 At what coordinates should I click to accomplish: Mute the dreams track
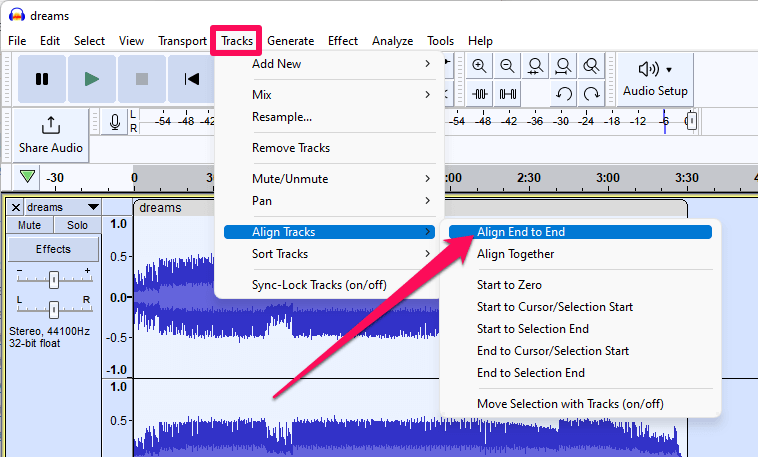(29, 225)
